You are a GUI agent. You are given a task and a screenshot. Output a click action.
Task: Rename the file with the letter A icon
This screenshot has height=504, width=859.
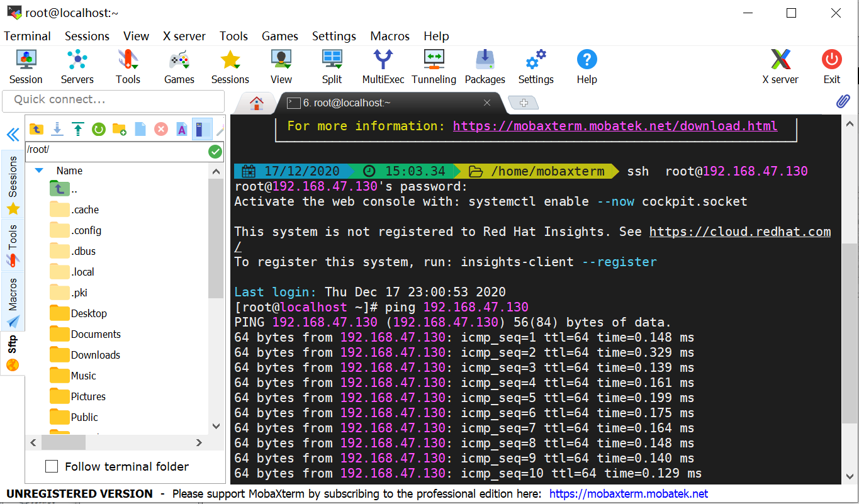(x=182, y=129)
